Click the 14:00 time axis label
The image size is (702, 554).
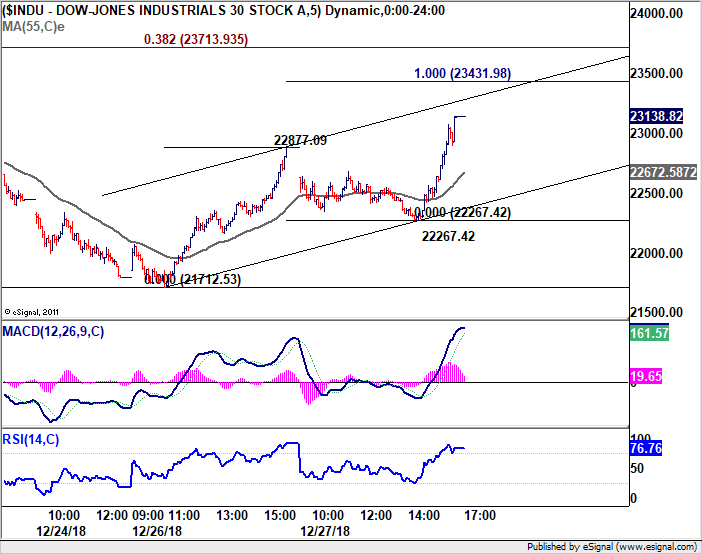click(x=424, y=515)
